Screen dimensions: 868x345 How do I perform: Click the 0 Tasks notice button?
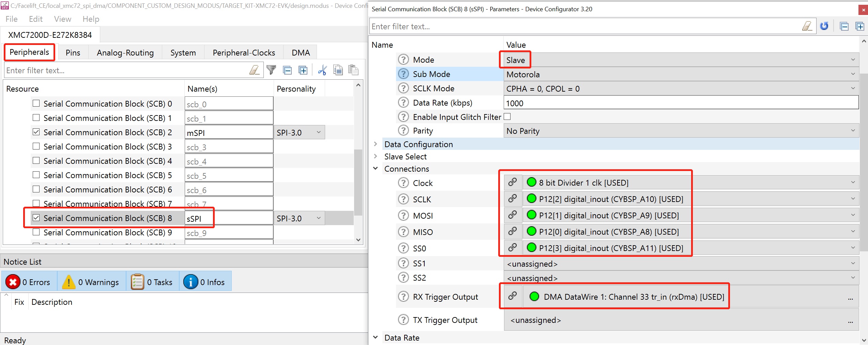[x=152, y=282]
